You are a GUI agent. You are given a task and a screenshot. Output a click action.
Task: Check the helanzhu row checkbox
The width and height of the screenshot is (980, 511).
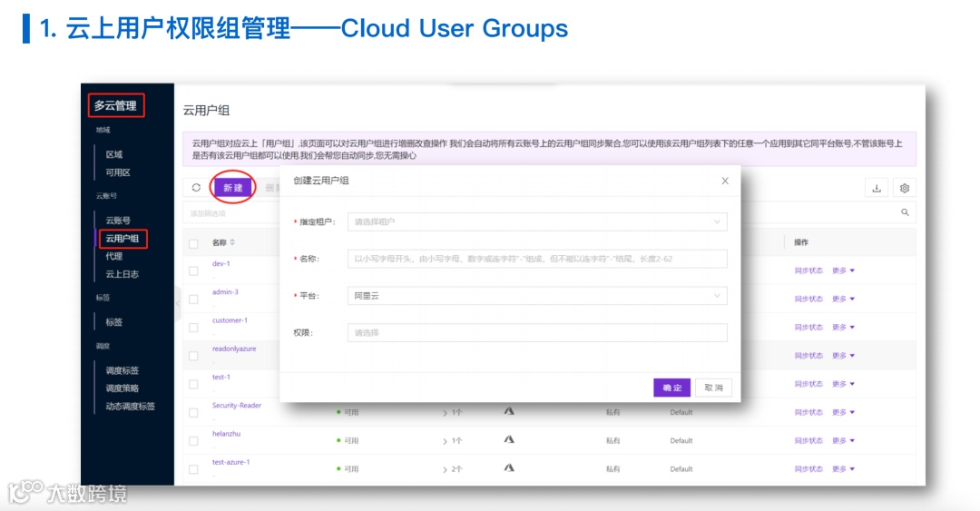194,440
